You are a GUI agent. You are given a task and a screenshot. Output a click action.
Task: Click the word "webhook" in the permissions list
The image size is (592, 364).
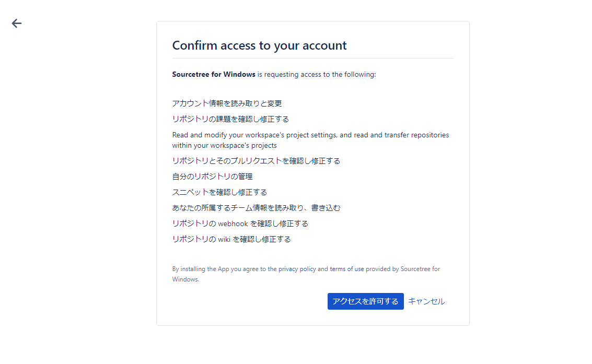[x=233, y=224]
